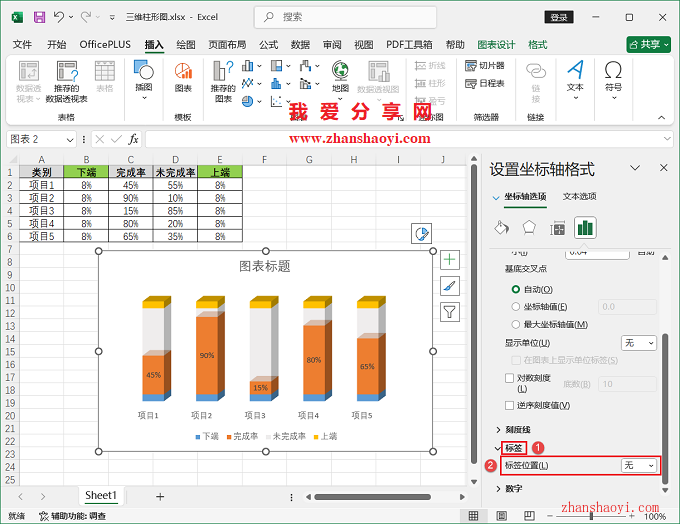Image resolution: width=680 pixels, height=524 pixels.
Task: Switch to the 页面布局 ribbon tab
Action: coord(227,45)
